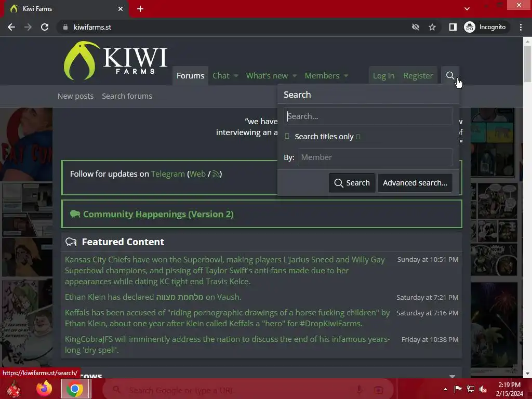The image size is (532, 399).
Task: Click the Community Happenings speech-bubble icon
Action: [x=75, y=214]
